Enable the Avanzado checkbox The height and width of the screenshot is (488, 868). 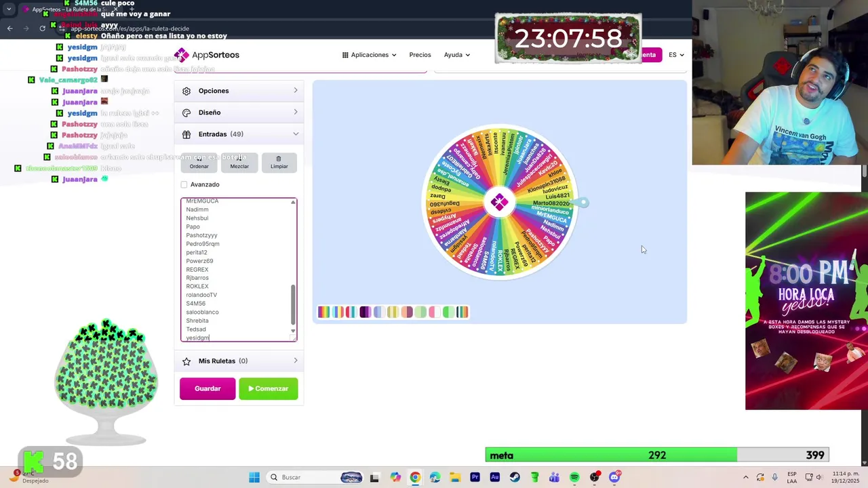[x=184, y=184]
